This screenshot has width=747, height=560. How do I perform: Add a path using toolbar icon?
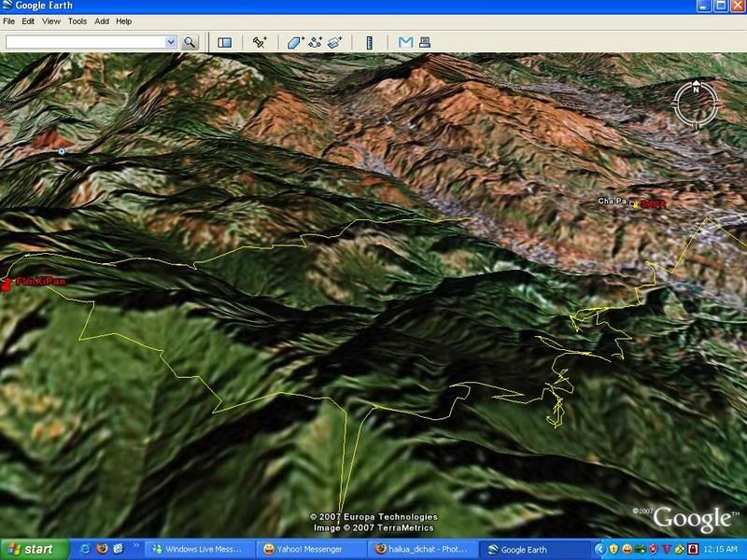[315, 42]
